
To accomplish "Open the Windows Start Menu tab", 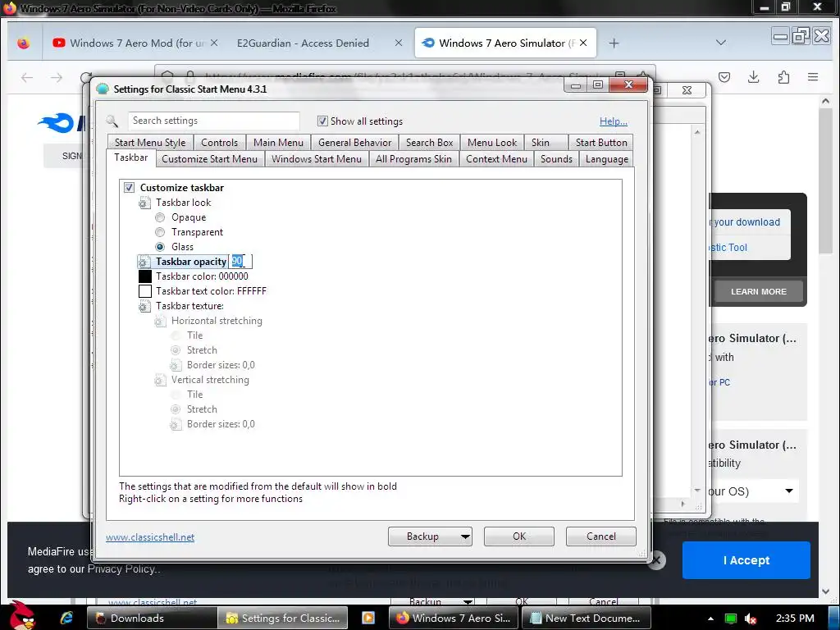I will click(x=316, y=159).
